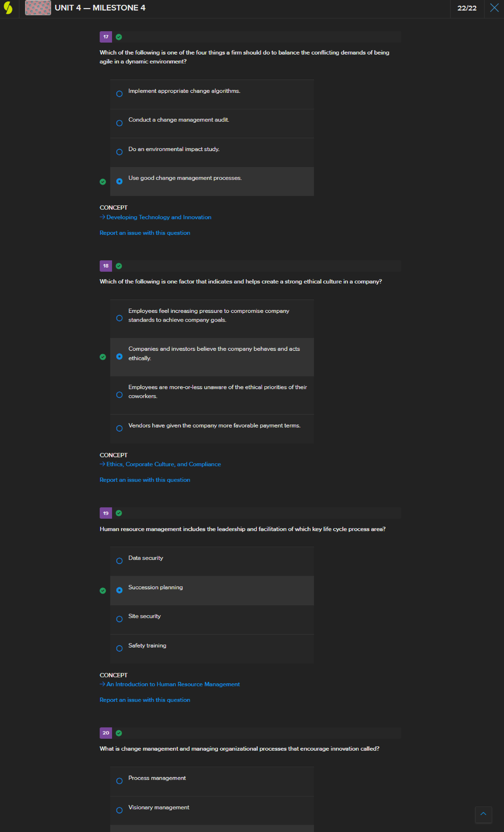Click the 22/22 score counter
The width and height of the screenshot is (504, 832).
coord(467,8)
